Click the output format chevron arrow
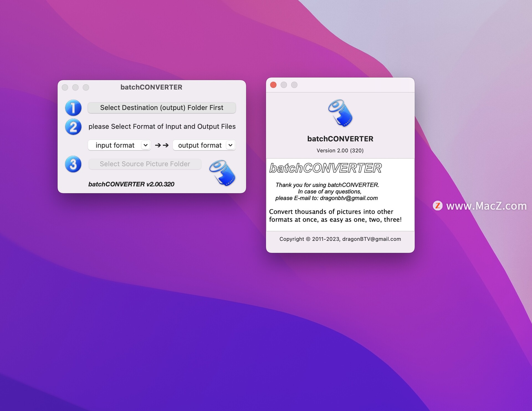The image size is (532, 411). tap(230, 145)
